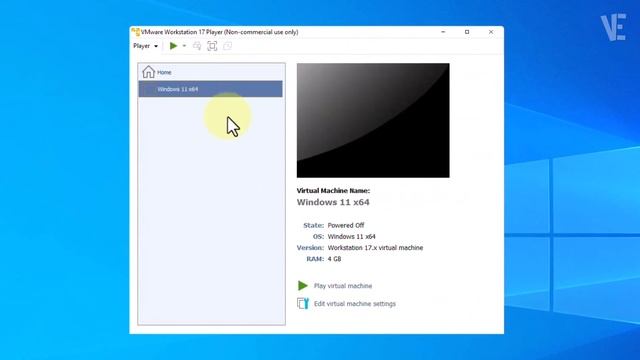Click the virtual machine preview thumbnail

pyautogui.click(x=373, y=120)
